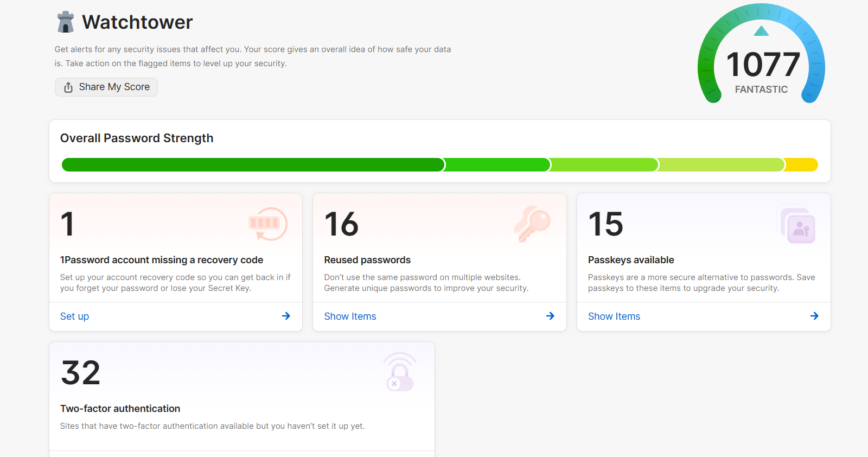Screen dimensions: 868x457
Task: Select the pale yellow-green strength segment
Action: coord(722,165)
